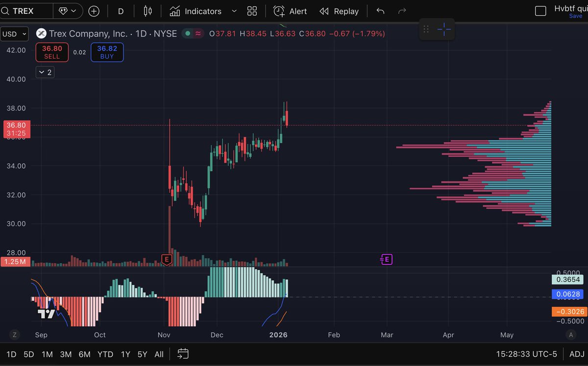The width and height of the screenshot is (588, 366).
Task: Grab the floating toolbar drag handle
Action: (x=426, y=29)
